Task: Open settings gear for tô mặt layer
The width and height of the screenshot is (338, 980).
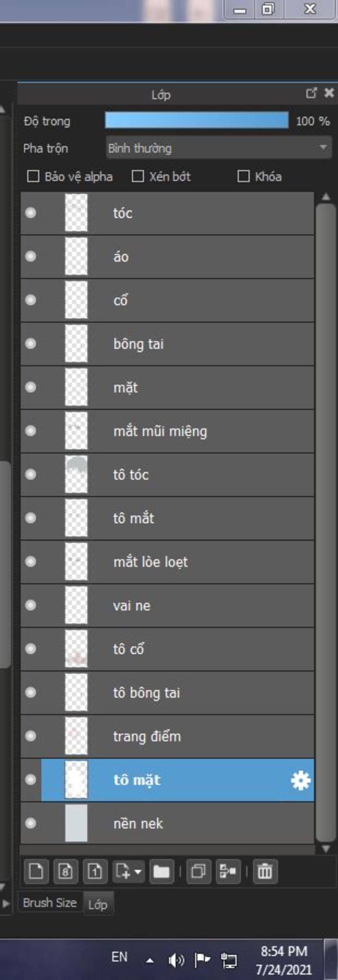Action: (300, 780)
